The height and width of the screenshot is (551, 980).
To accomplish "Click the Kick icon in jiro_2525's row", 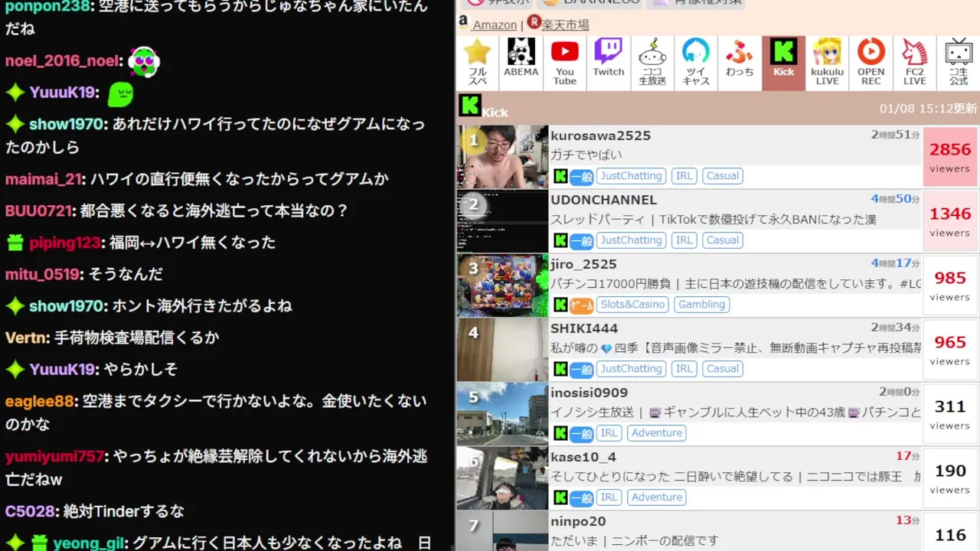I will pyautogui.click(x=560, y=305).
